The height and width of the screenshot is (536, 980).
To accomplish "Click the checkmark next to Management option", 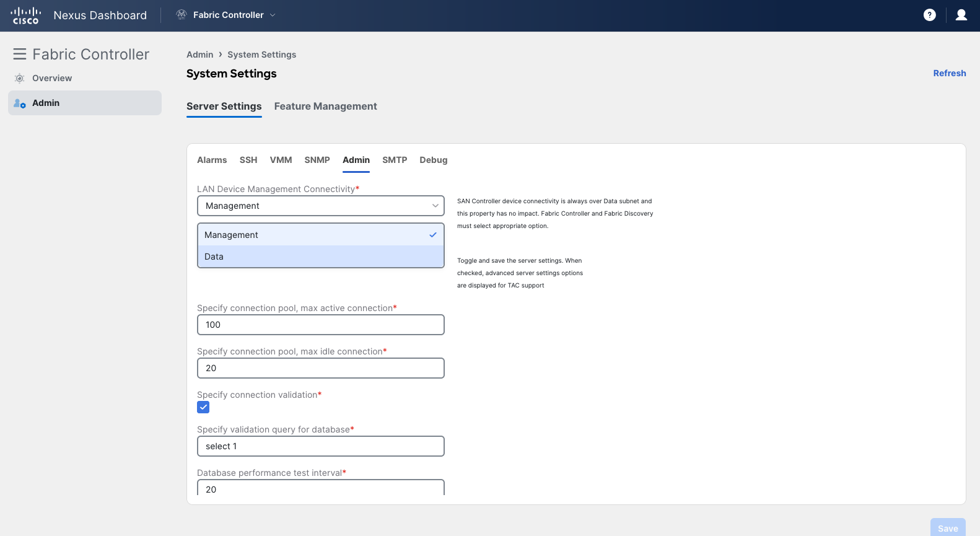I will click(x=433, y=235).
